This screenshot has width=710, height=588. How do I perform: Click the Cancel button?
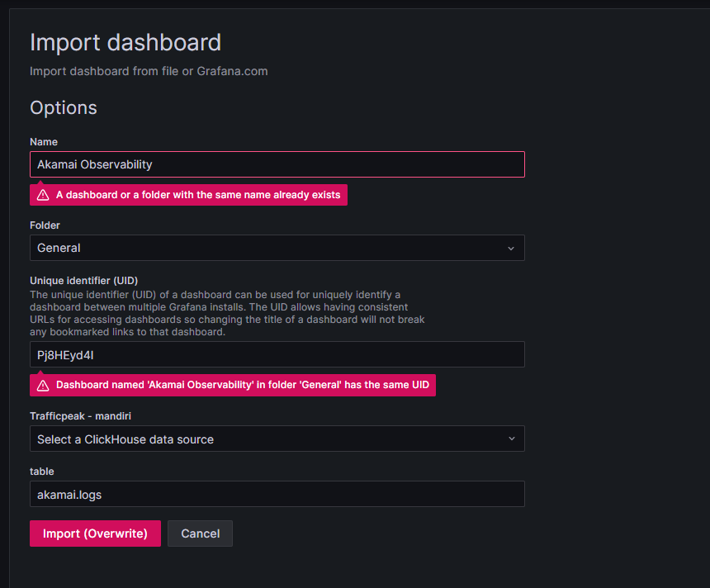(x=200, y=533)
